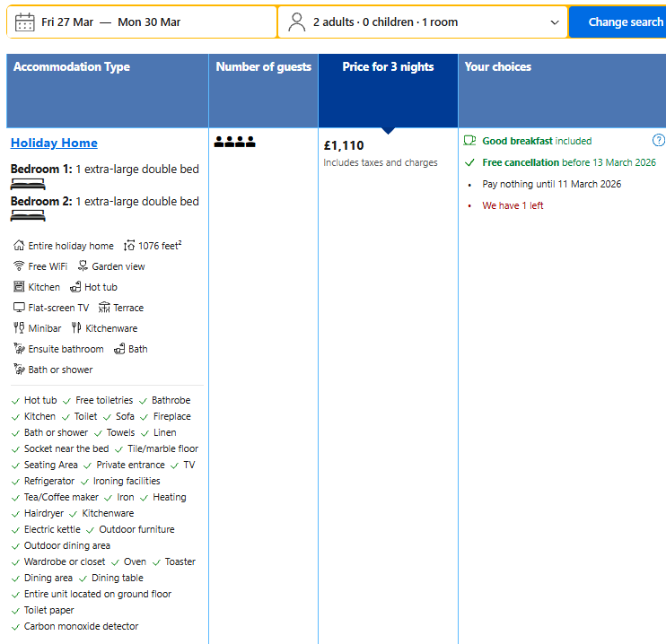This screenshot has width=666, height=644.
Task: Open the guests selector showing 2 adults
Action: click(x=385, y=22)
